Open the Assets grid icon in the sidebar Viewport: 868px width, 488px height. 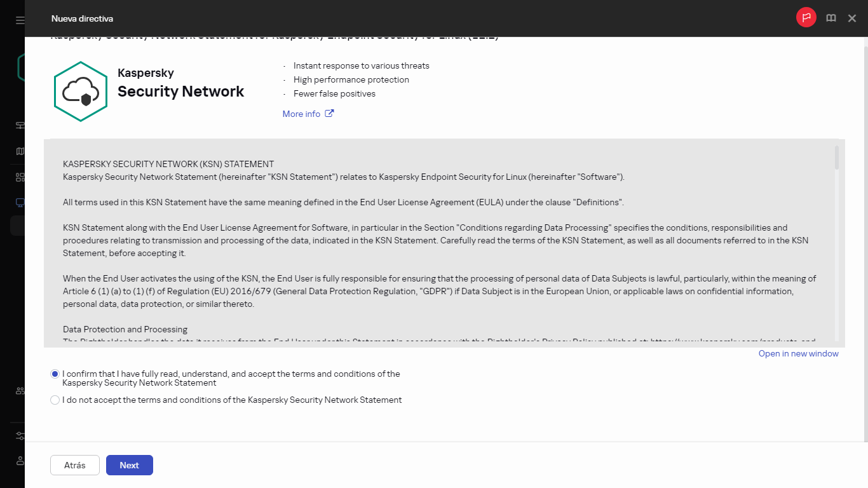tap(19, 177)
